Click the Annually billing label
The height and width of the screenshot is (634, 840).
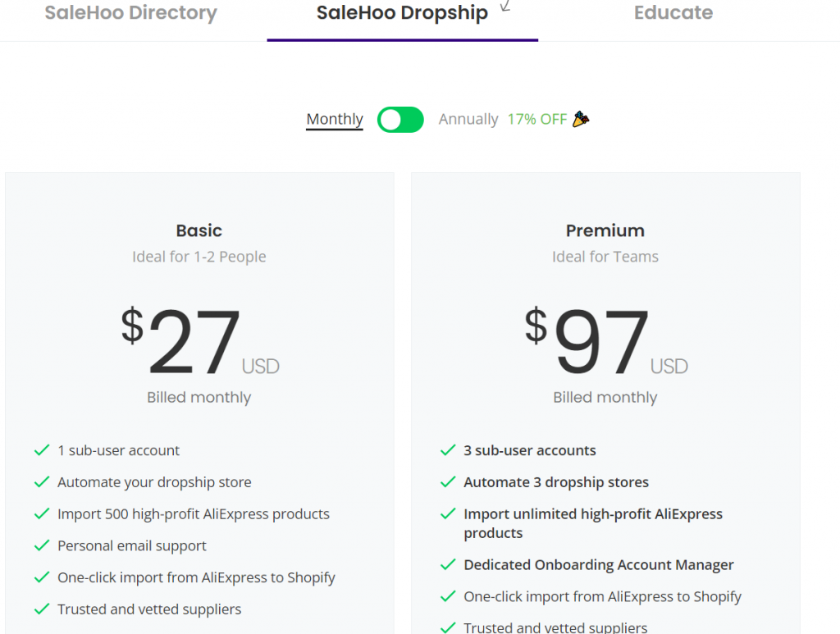pos(468,119)
